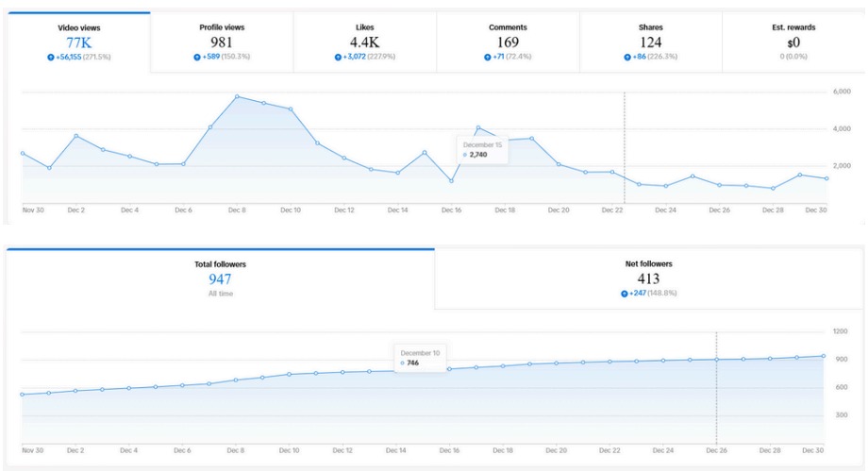This screenshot has width=868, height=471.
Task: Click the up-arrow icon next to +3,072
Action: pyautogui.click(x=338, y=57)
